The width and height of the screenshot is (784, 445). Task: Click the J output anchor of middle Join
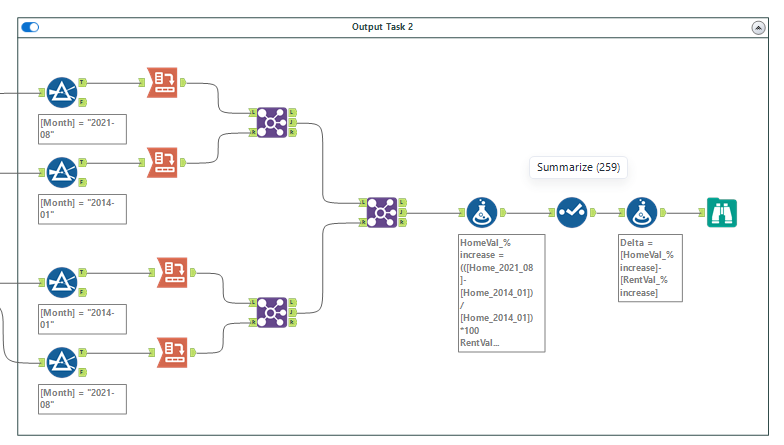click(x=402, y=212)
